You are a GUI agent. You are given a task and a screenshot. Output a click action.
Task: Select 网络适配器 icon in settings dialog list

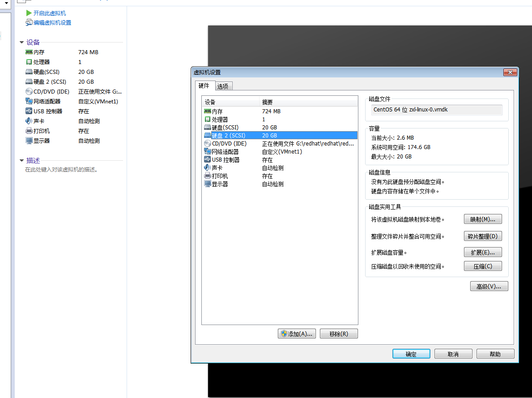(207, 151)
